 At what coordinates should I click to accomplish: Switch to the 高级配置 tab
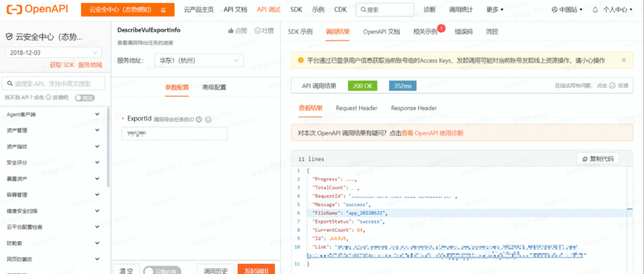click(x=214, y=88)
